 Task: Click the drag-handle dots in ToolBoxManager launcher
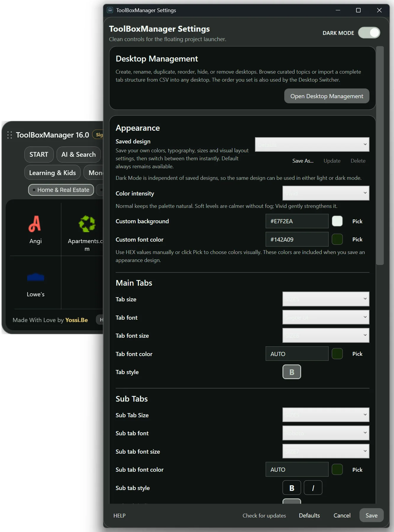9,135
